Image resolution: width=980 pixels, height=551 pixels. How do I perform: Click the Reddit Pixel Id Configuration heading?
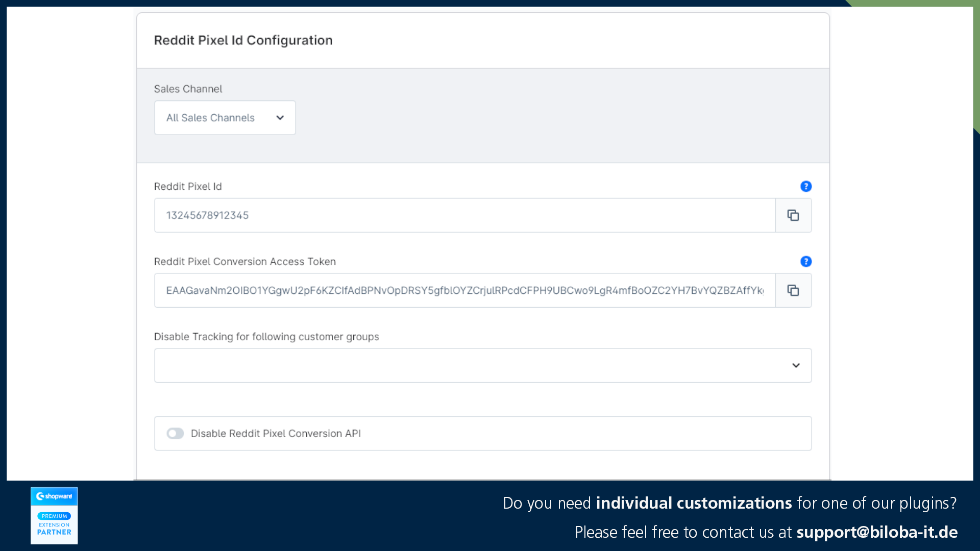tap(243, 40)
